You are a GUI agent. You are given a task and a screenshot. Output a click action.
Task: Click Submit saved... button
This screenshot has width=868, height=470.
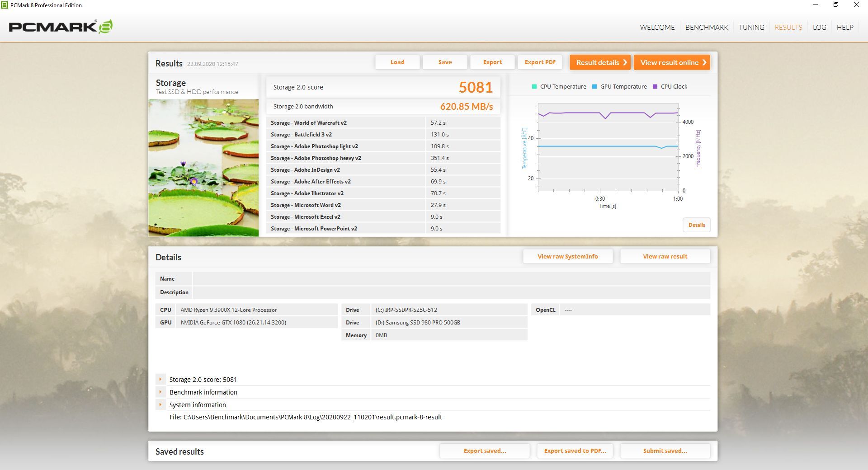[665, 451]
